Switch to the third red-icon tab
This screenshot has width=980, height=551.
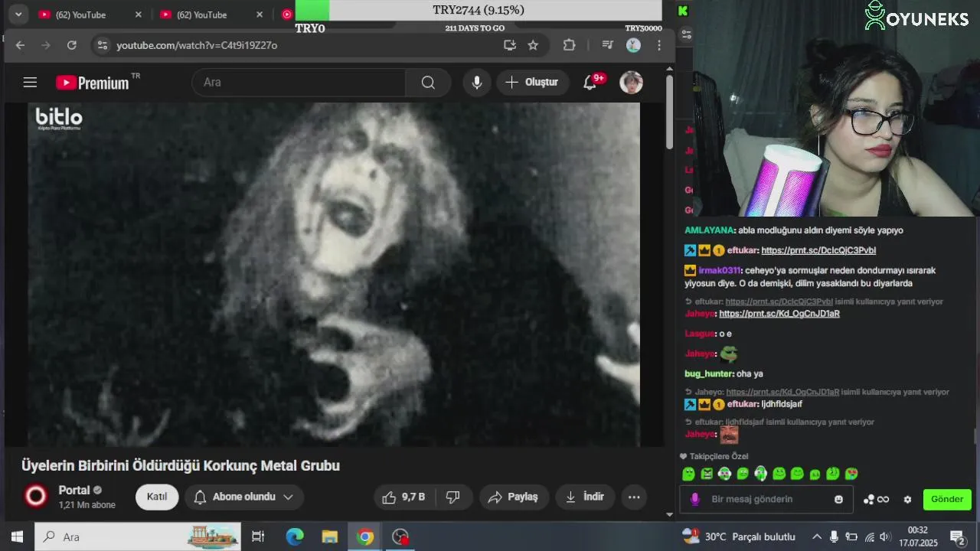click(286, 15)
